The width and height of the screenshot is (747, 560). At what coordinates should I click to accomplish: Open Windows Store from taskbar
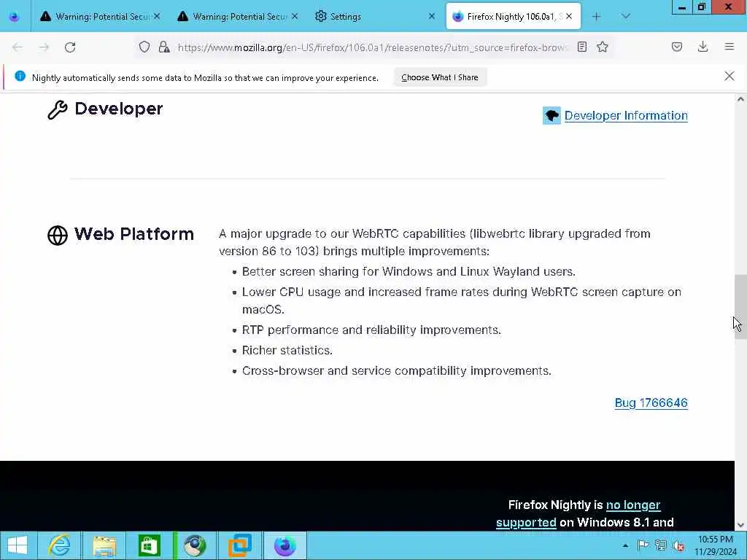[149, 545]
